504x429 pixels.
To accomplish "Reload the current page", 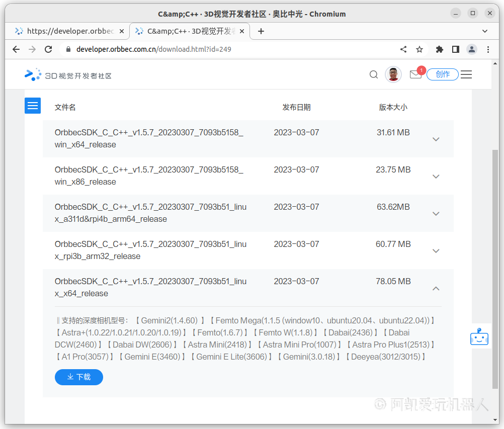I will click(x=48, y=49).
